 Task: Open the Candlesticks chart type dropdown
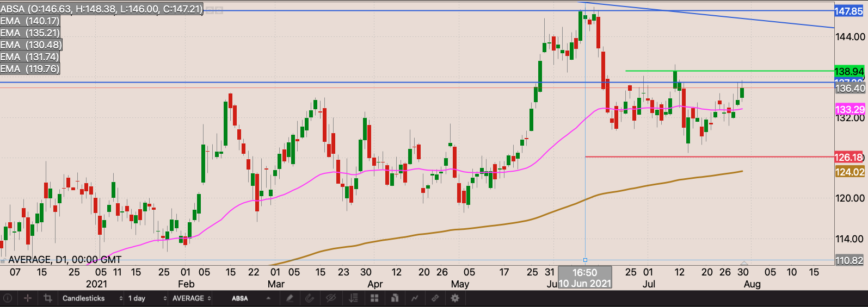click(x=91, y=298)
